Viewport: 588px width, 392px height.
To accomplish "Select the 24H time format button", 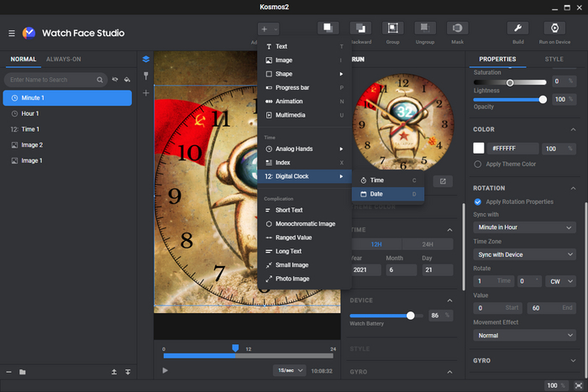I will [x=428, y=244].
